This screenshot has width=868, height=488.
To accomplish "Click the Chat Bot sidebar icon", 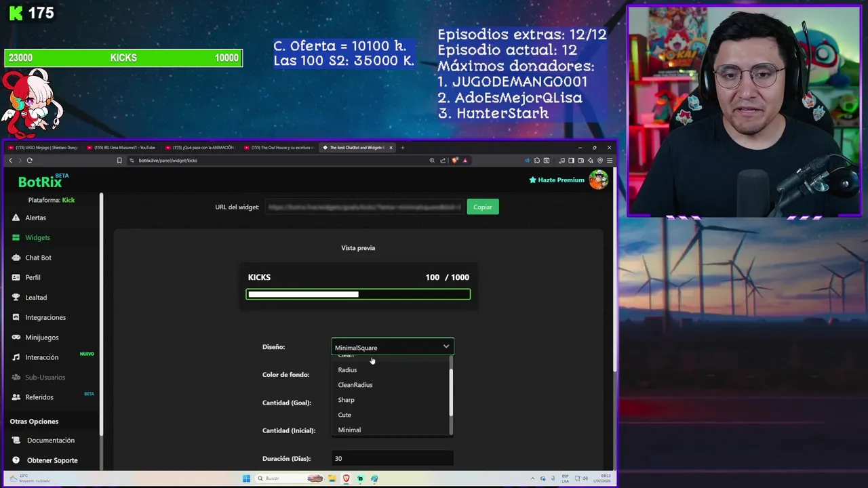I will pos(16,258).
